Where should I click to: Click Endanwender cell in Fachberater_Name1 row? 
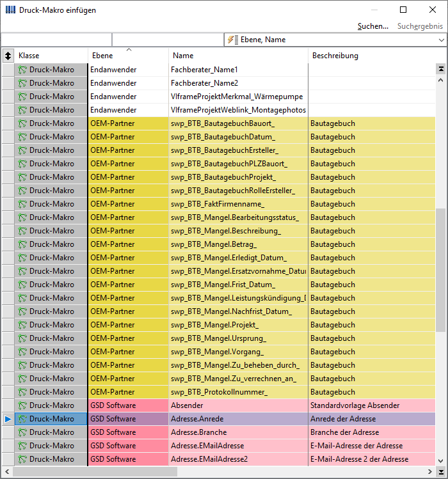click(x=128, y=70)
